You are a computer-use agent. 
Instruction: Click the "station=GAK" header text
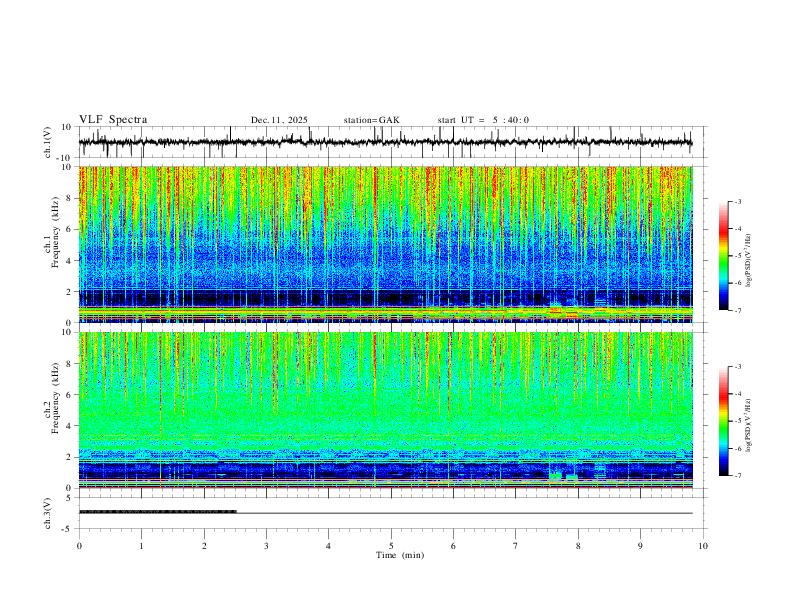[x=372, y=120]
